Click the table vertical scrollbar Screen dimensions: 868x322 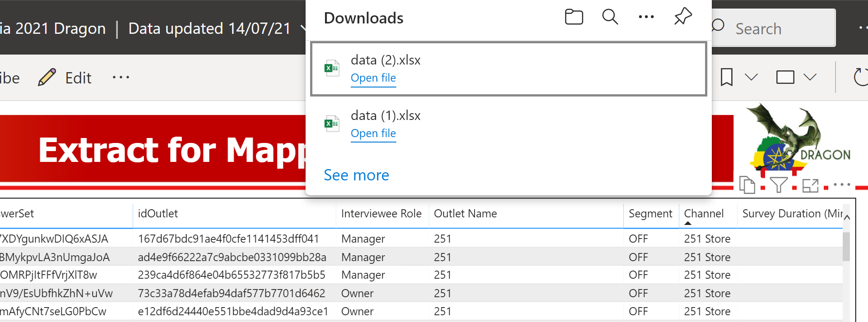click(x=846, y=246)
